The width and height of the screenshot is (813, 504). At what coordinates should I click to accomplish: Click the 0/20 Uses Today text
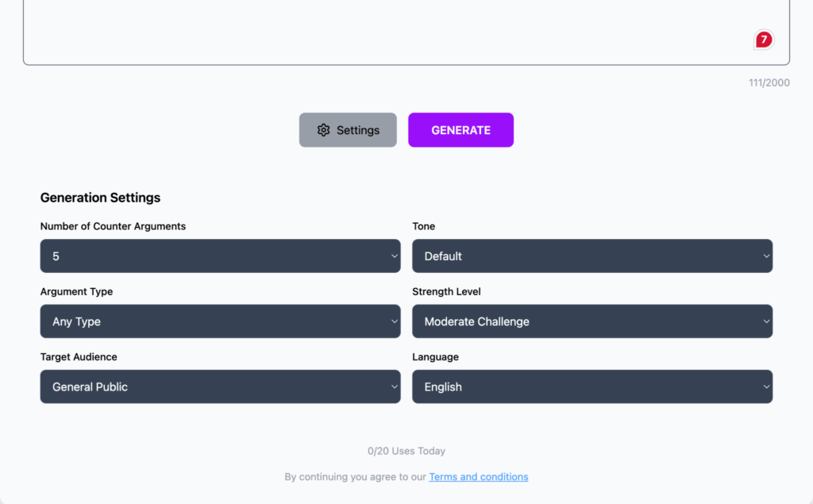(x=406, y=451)
